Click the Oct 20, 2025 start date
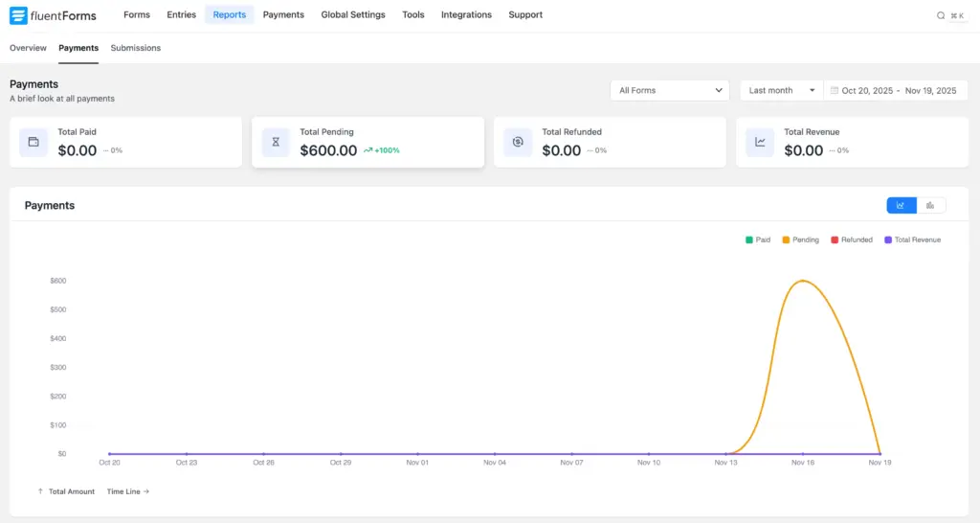The image size is (980, 523). click(x=867, y=91)
